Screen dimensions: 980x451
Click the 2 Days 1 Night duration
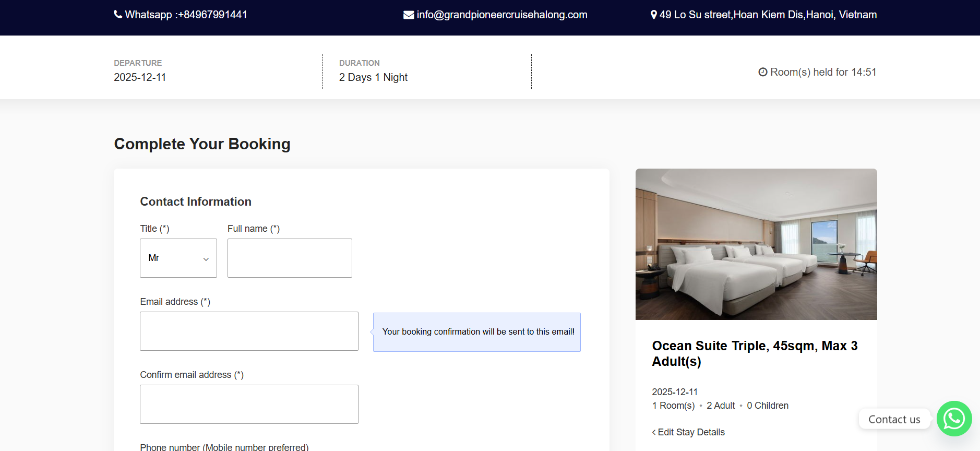(373, 77)
